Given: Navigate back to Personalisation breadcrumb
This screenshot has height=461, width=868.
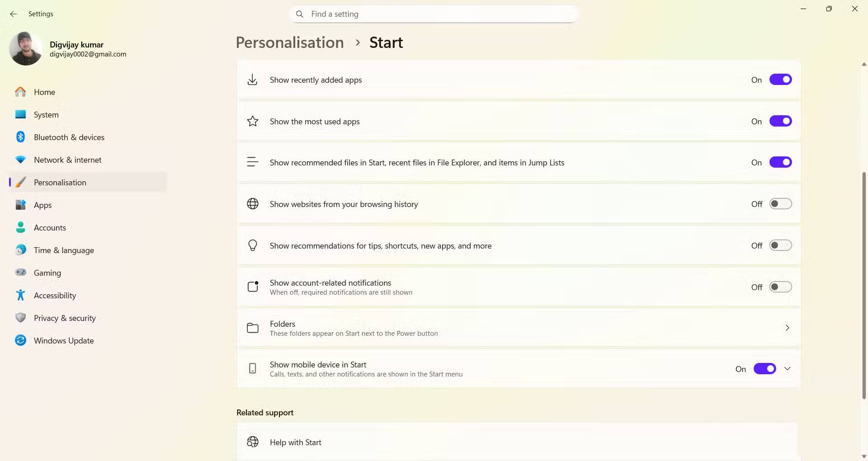Looking at the screenshot, I should tap(290, 42).
